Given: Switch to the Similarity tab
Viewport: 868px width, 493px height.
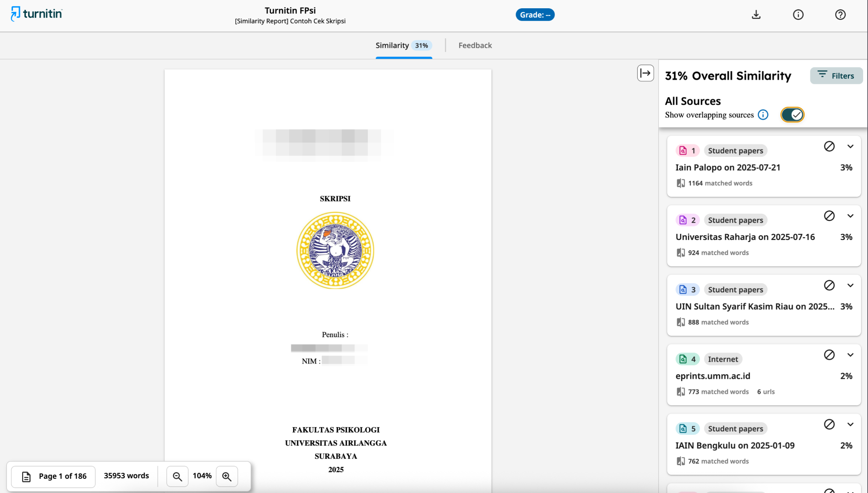Looking at the screenshot, I should point(404,45).
